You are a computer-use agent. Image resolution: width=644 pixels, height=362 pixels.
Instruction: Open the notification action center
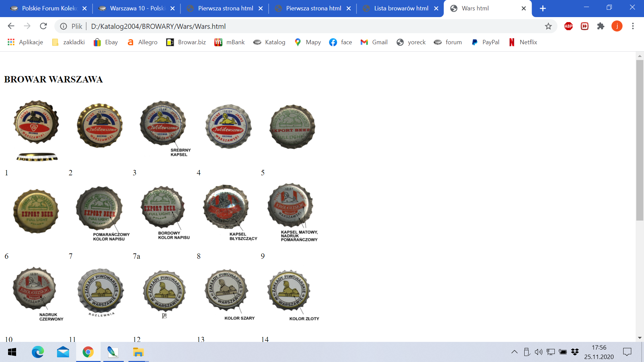tap(627, 352)
